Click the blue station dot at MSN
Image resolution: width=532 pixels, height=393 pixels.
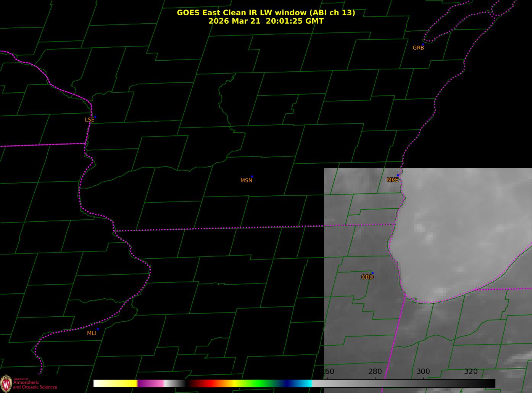(x=252, y=177)
